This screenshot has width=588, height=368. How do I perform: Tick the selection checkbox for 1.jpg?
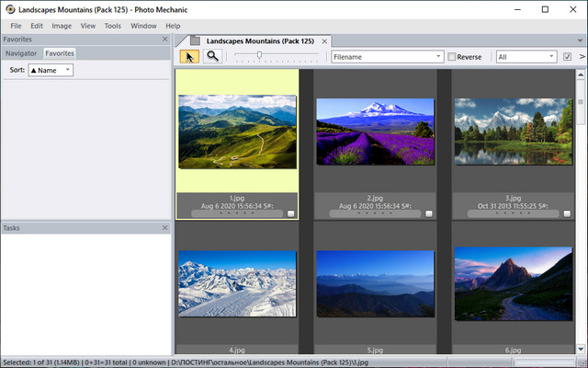(290, 213)
